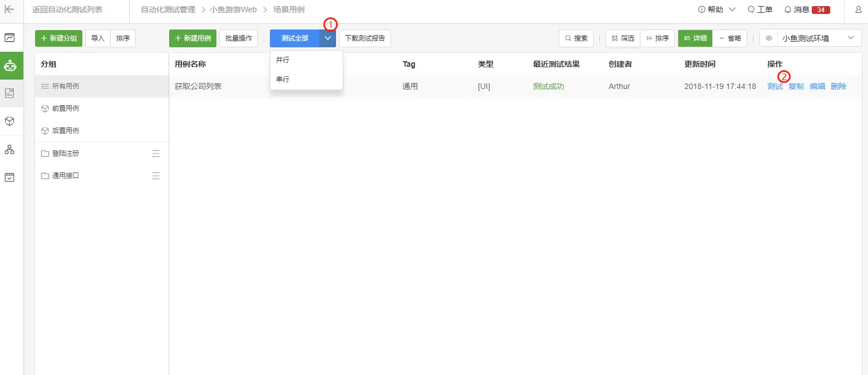Select the robot automation testing sidebar icon
This screenshot has height=375, width=868.
pos(11,65)
